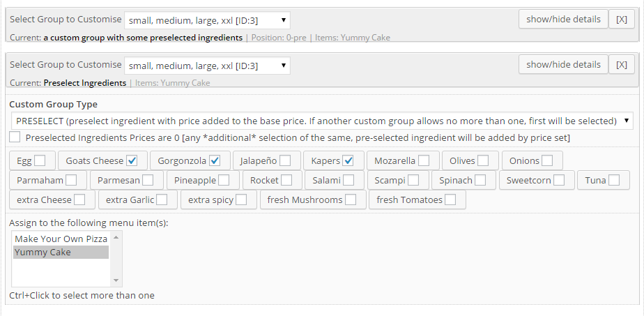644x316 pixels.
Task: Untick the Kapers ingredient
Action: (348, 160)
